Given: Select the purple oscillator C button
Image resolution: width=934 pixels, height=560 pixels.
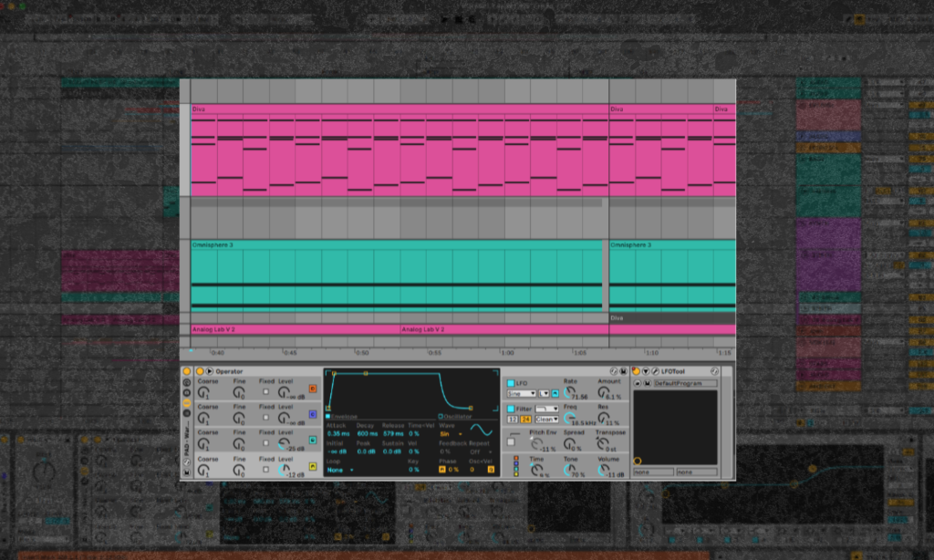Looking at the screenshot, I should coord(313,414).
